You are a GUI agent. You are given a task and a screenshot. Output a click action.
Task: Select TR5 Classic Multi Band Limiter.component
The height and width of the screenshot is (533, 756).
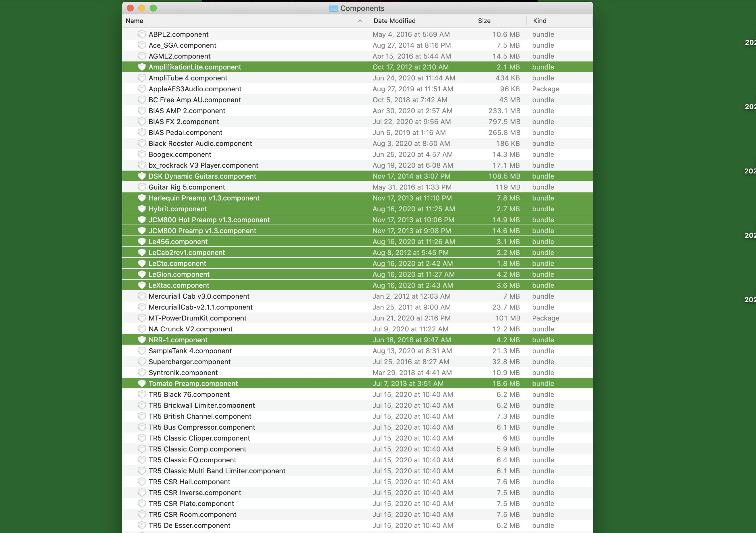point(217,471)
